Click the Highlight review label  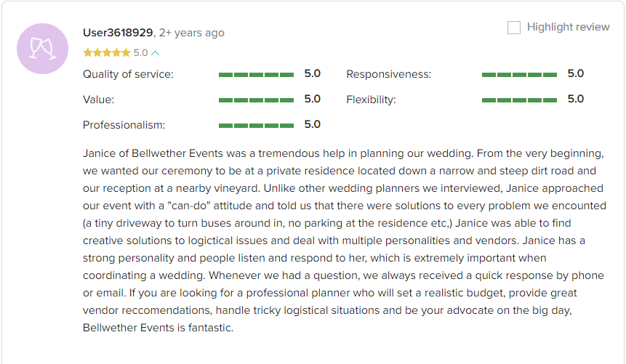[x=568, y=27]
